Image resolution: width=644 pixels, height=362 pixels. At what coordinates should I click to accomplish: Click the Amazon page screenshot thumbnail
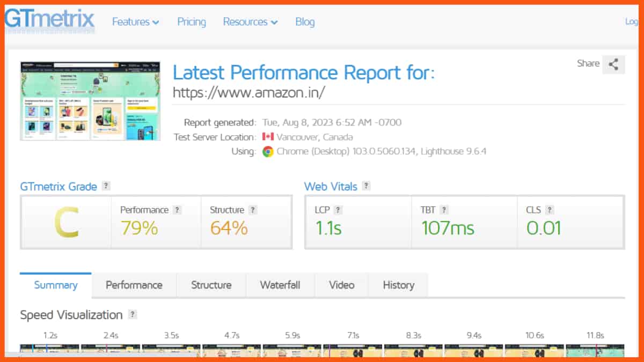(x=90, y=101)
